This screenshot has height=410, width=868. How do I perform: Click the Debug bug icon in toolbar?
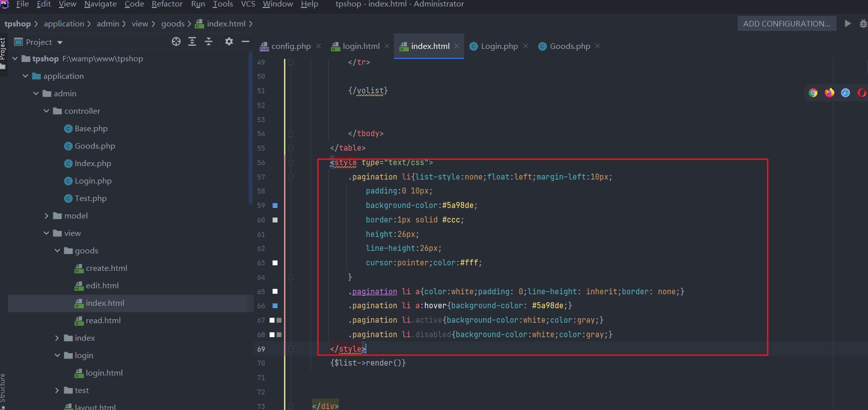pyautogui.click(x=863, y=23)
